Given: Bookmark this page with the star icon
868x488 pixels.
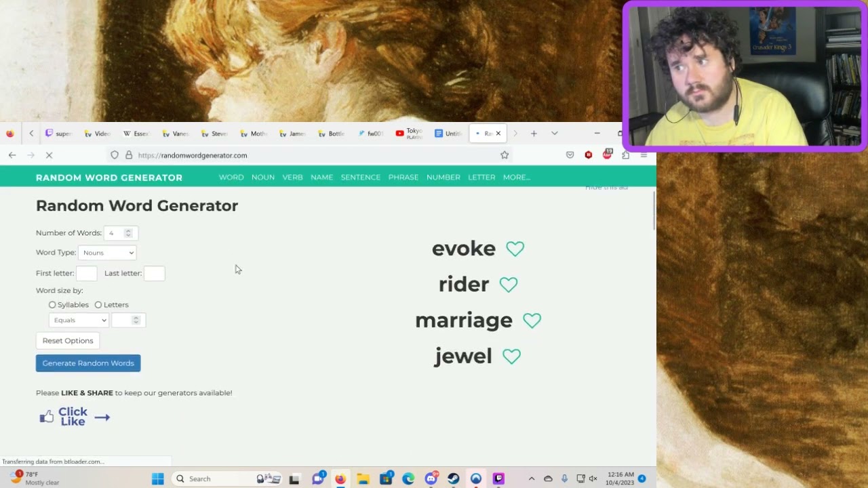Looking at the screenshot, I should click(505, 155).
